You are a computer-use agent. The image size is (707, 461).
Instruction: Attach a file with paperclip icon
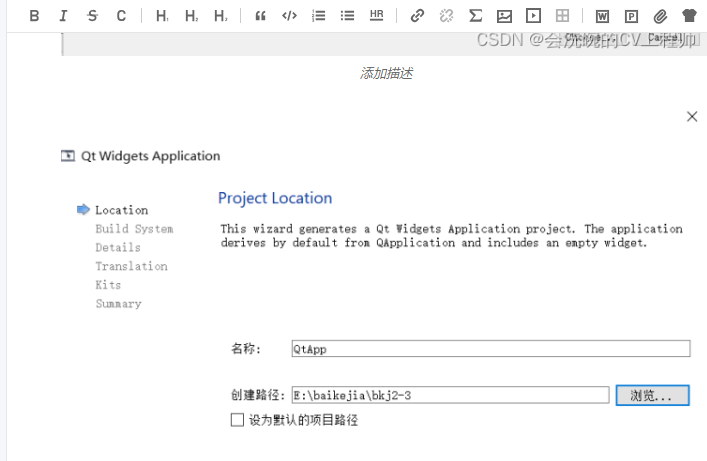tap(660, 17)
